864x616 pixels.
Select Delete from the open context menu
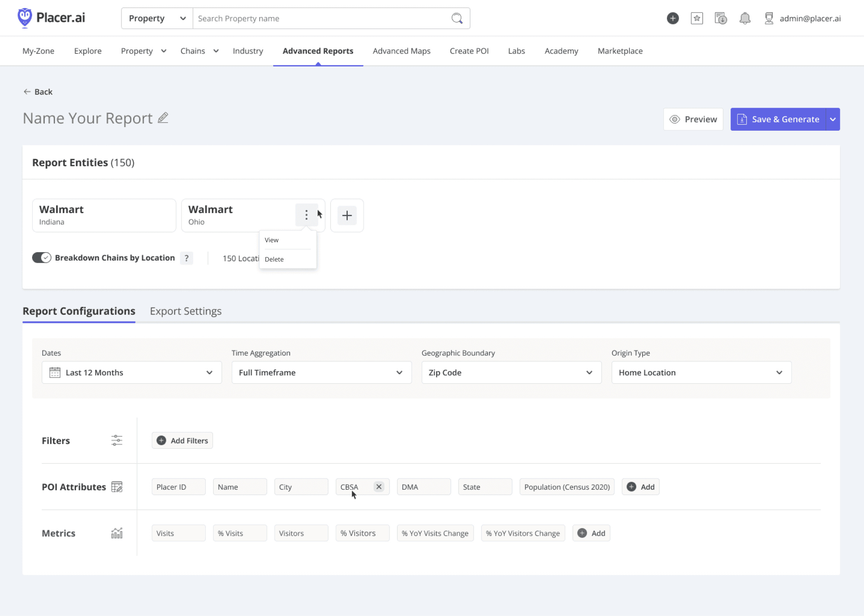274,259
